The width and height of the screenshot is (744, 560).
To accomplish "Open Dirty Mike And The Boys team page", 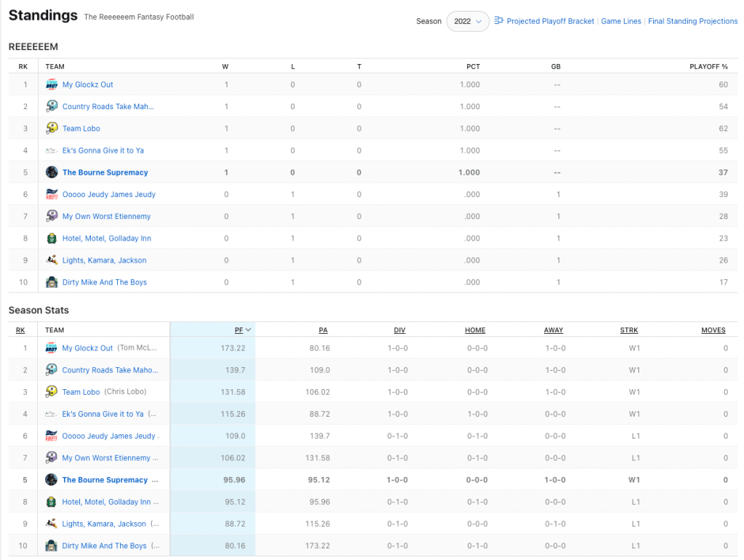I will (104, 282).
